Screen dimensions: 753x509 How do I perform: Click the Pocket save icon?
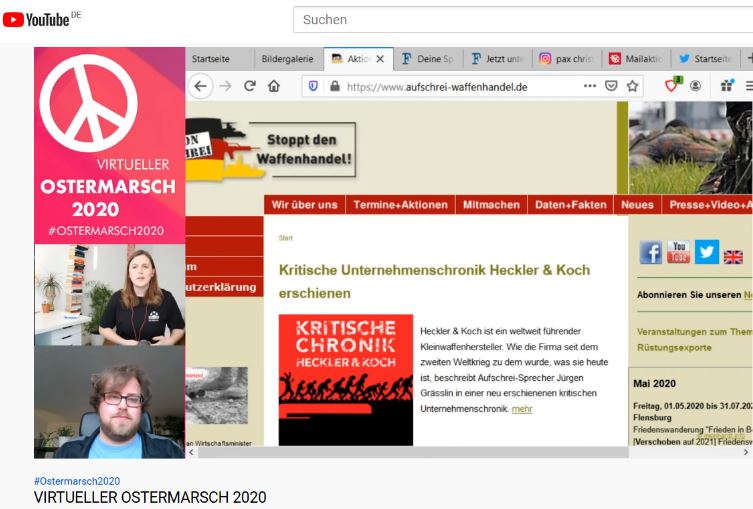611,86
